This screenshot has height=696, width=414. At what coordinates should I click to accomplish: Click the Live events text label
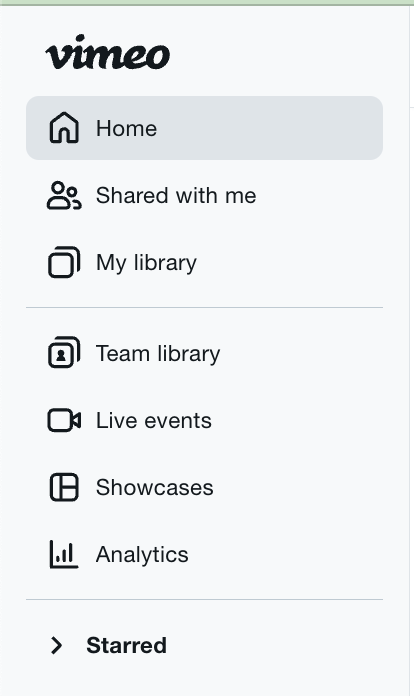(x=154, y=420)
